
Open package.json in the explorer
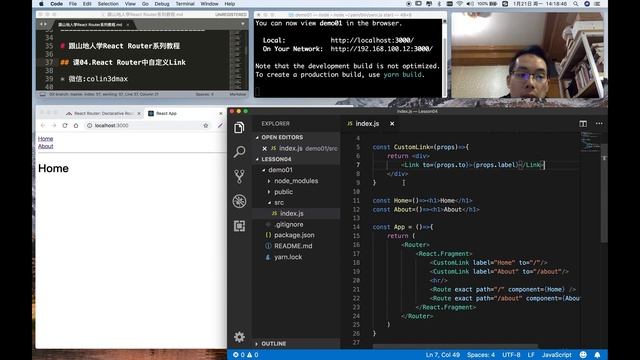pyautogui.click(x=294, y=235)
